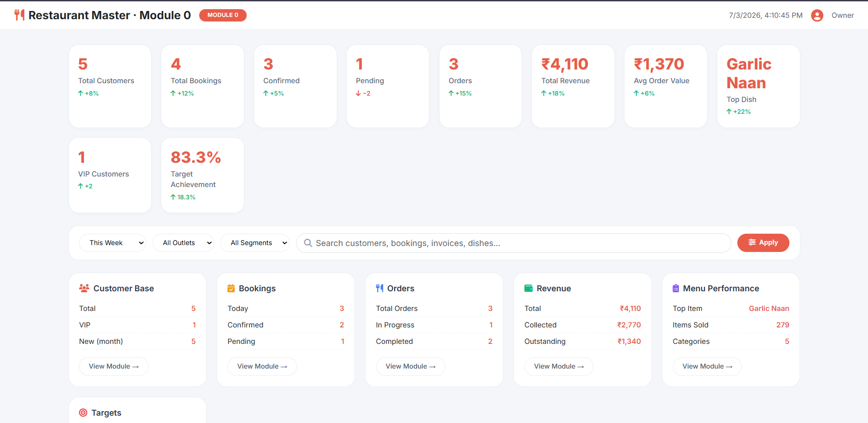
Task: Click the fork and knife logo icon
Action: 19,15
